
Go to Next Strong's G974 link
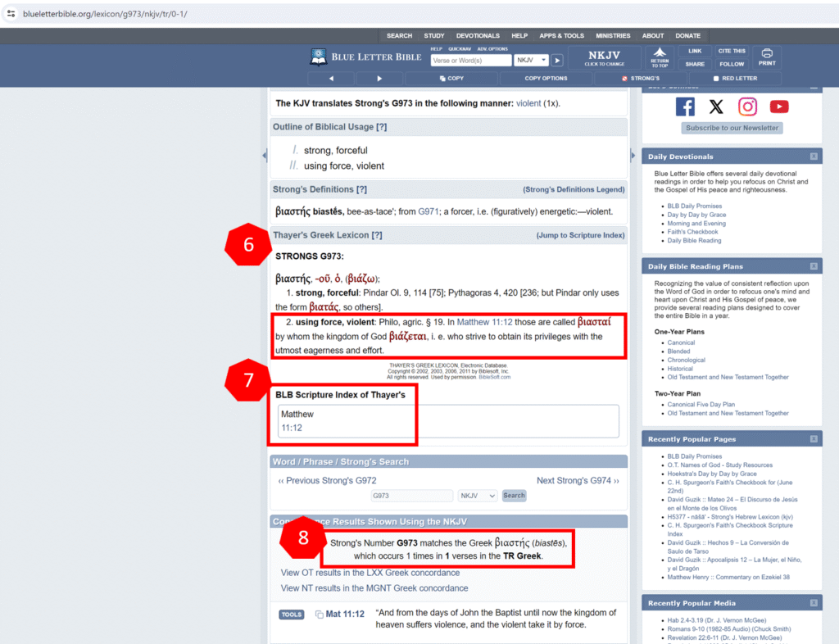tap(578, 480)
